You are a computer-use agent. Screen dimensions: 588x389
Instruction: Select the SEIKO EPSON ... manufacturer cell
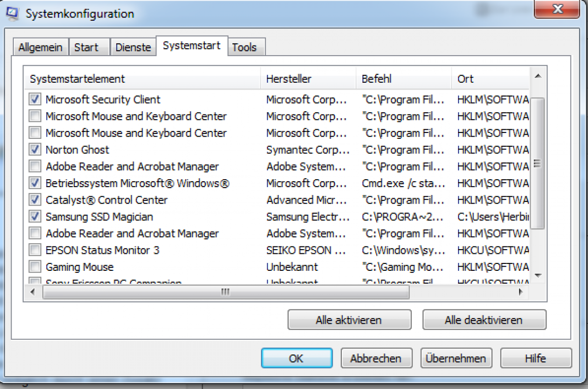point(306,250)
